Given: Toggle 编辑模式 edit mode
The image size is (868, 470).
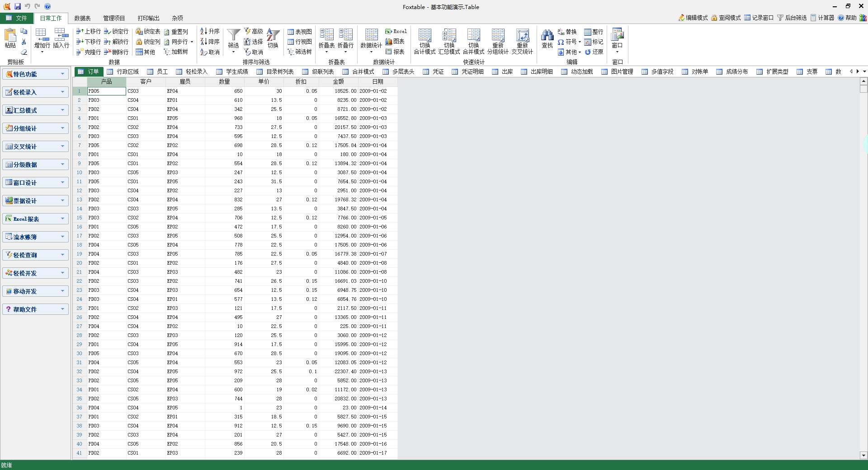Looking at the screenshot, I should tap(693, 18).
